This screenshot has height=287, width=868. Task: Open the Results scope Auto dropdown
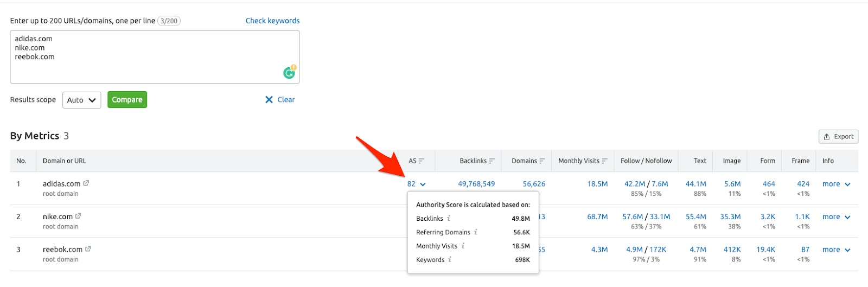coord(81,100)
